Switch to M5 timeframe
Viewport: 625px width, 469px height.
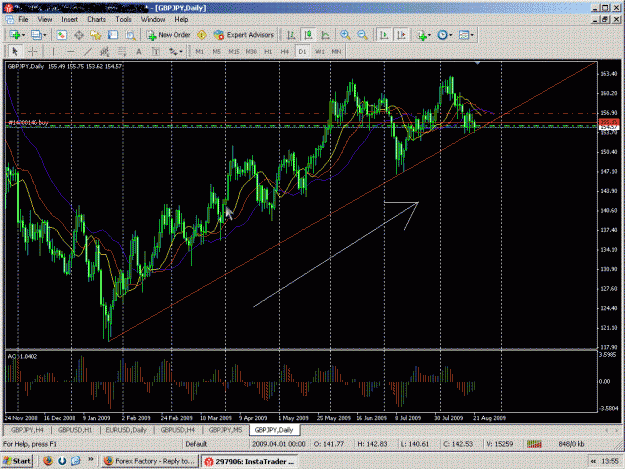216,51
